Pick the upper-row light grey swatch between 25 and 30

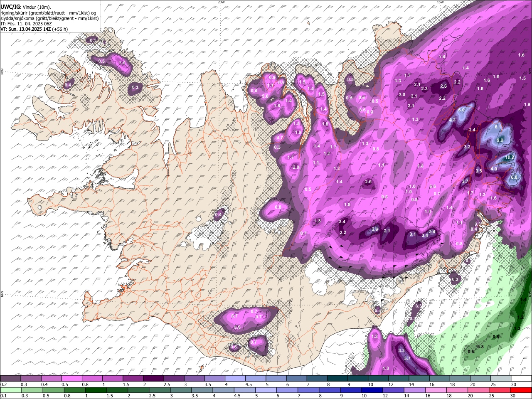point(500,379)
